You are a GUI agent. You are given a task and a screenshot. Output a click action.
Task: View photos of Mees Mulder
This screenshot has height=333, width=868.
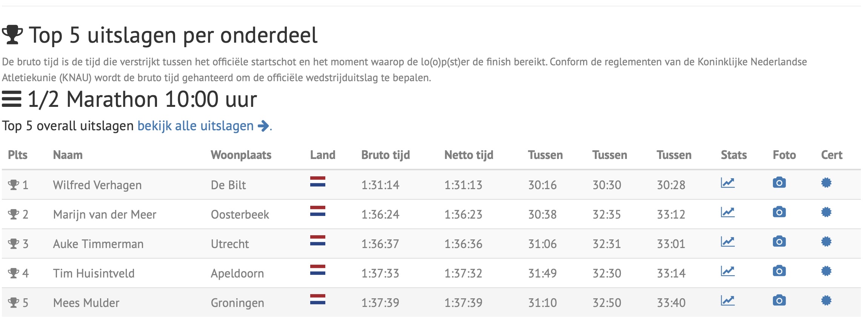(x=779, y=301)
